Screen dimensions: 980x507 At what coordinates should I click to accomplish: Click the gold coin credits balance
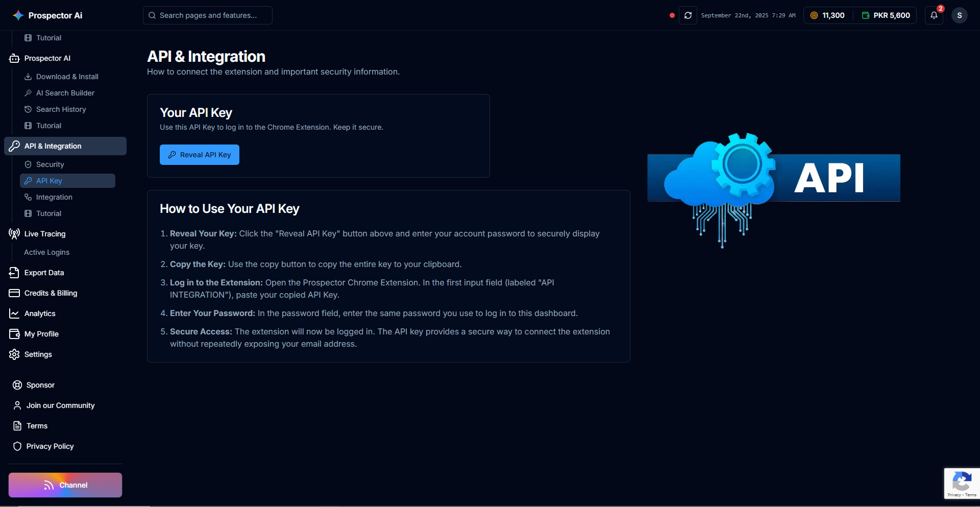(827, 15)
